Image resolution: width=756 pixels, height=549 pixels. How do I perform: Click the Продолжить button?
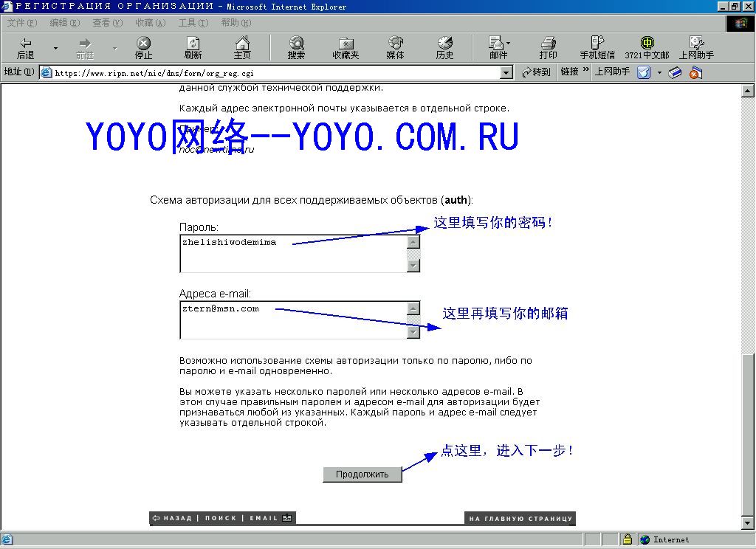click(362, 474)
